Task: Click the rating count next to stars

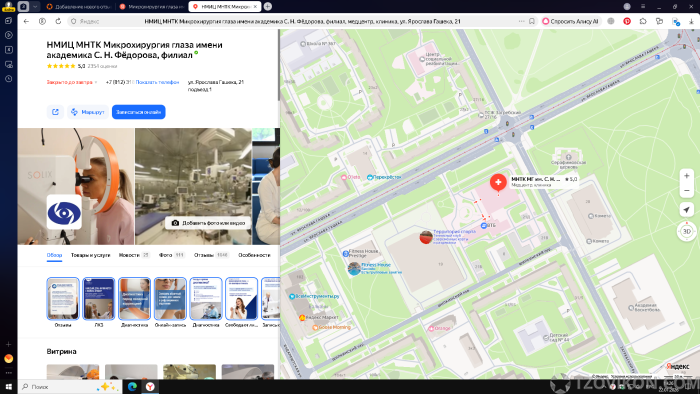Action: 102,66
